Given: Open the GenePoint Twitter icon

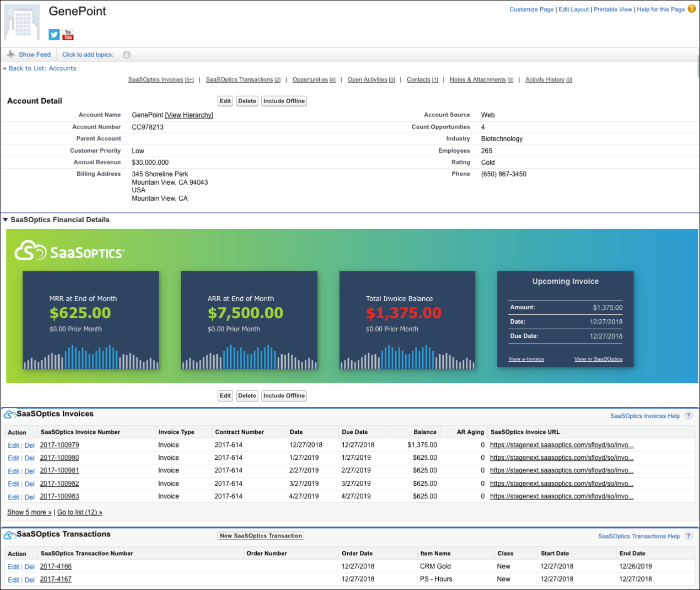Looking at the screenshot, I should [x=54, y=35].
